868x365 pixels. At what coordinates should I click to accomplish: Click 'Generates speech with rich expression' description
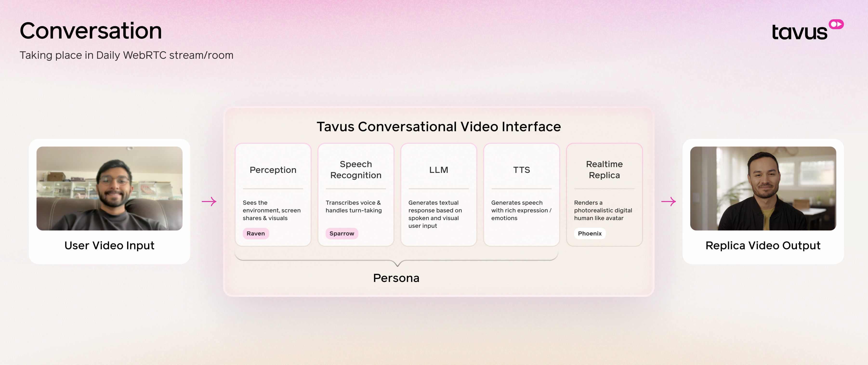521,210
